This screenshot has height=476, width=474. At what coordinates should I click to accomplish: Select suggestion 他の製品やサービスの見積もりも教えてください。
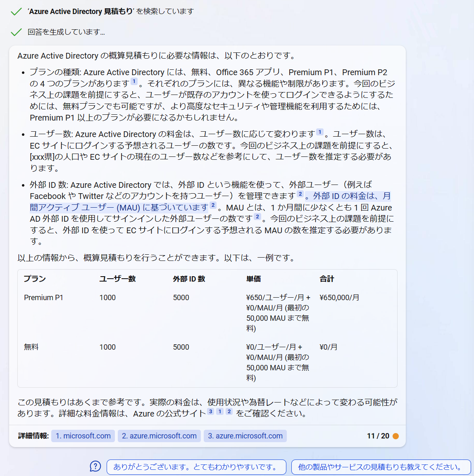click(381, 467)
